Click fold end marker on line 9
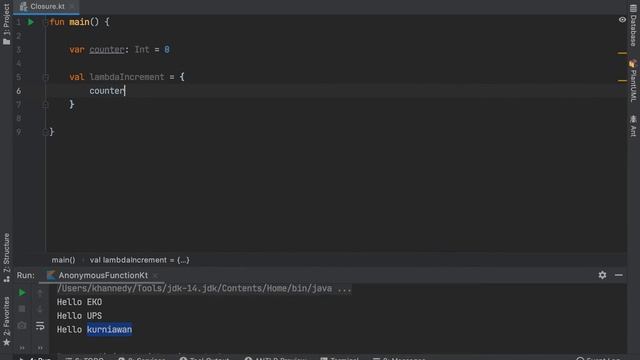640x360 pixels. coord(45,132)
